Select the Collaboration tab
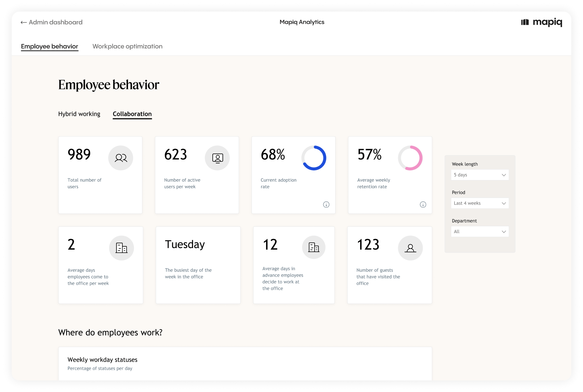The height and width of the screenshot is (392, 583). tap(132, 114)
